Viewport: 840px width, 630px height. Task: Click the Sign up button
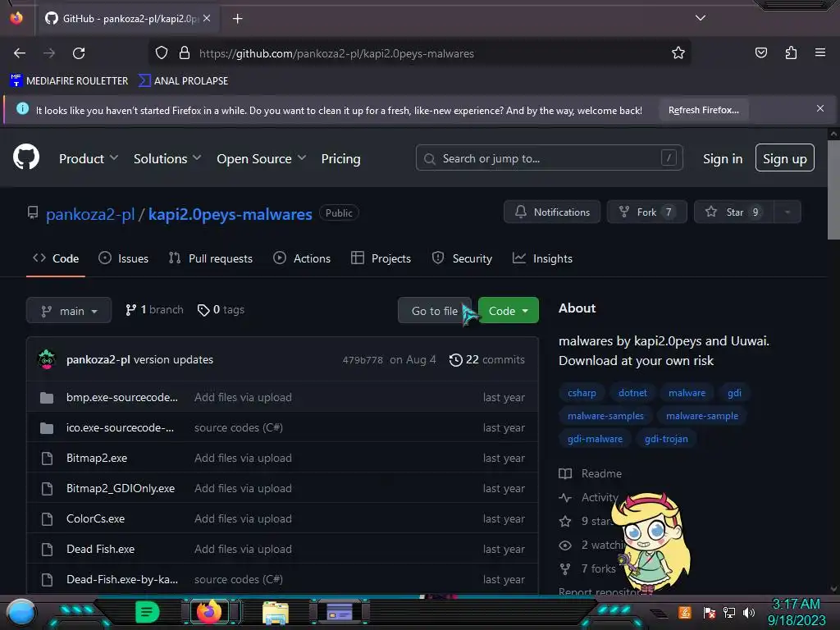pyautogui.click(x=785, y=157)
